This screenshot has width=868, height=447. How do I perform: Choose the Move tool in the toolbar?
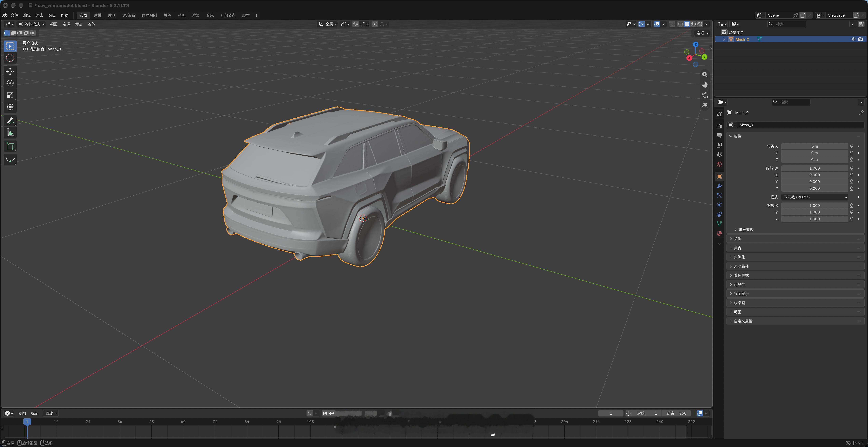tap(10, 71)
